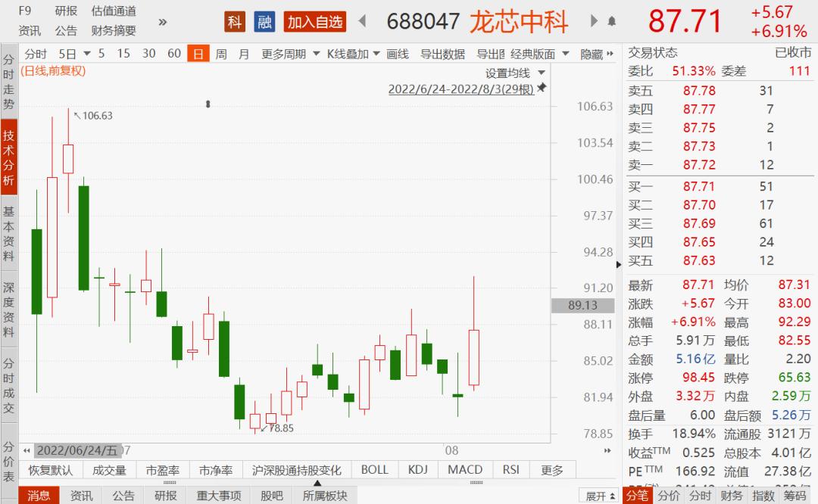Image resolution: width=818 pixels, height=504 pixels.
Task: Open the 技术分析 sidebar tab
Action: pyautogui.click(x=9, y=157)
